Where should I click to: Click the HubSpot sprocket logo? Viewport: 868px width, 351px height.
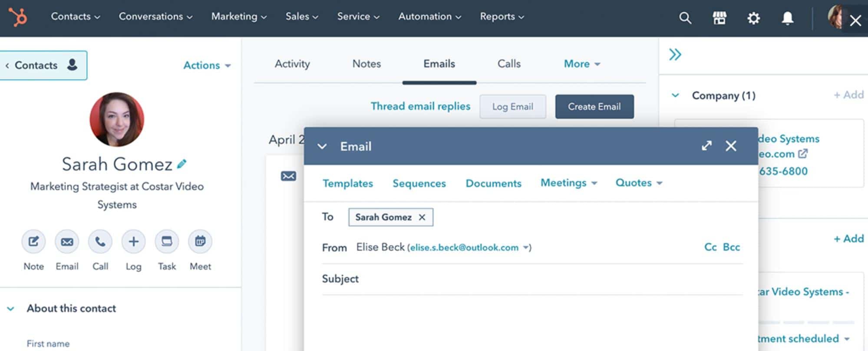click(18, 17)
